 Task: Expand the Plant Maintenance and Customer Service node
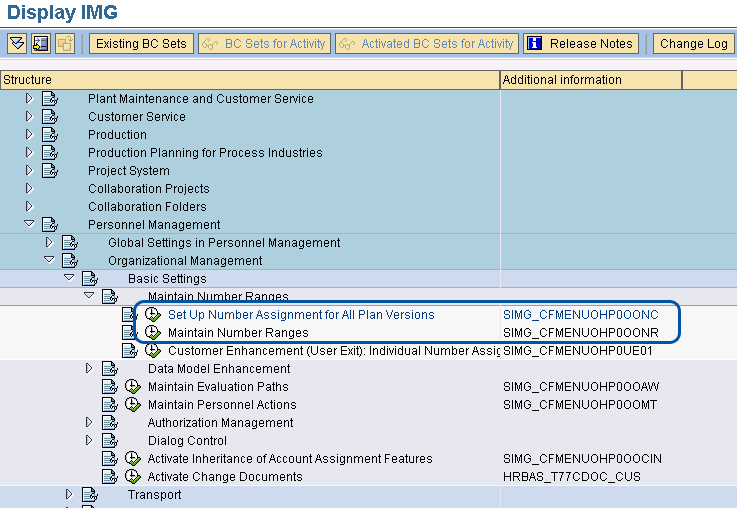(29, 99)
